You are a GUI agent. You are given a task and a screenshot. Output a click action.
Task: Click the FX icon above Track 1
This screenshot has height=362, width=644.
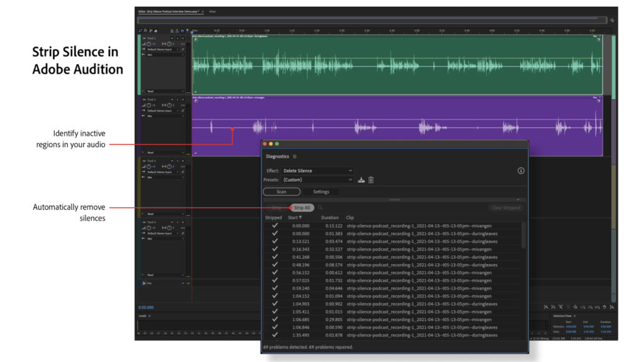pyautogui.click(x=145, y=30)
